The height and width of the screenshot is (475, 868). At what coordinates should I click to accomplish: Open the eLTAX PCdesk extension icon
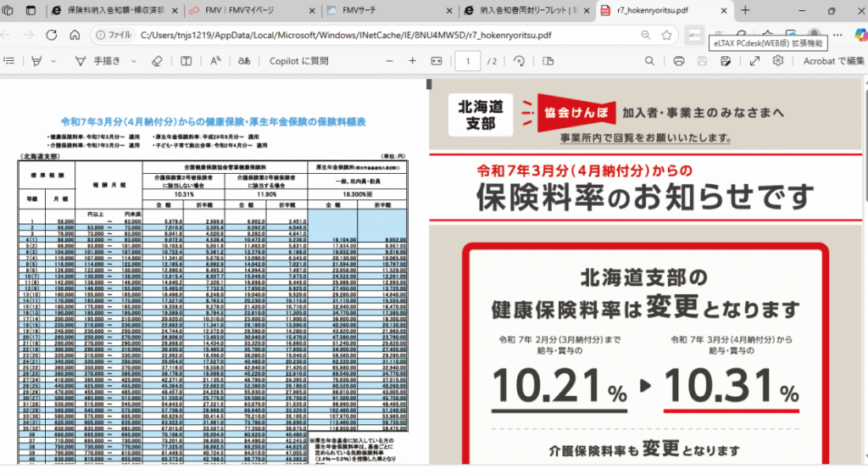click(x=694, y=35)
